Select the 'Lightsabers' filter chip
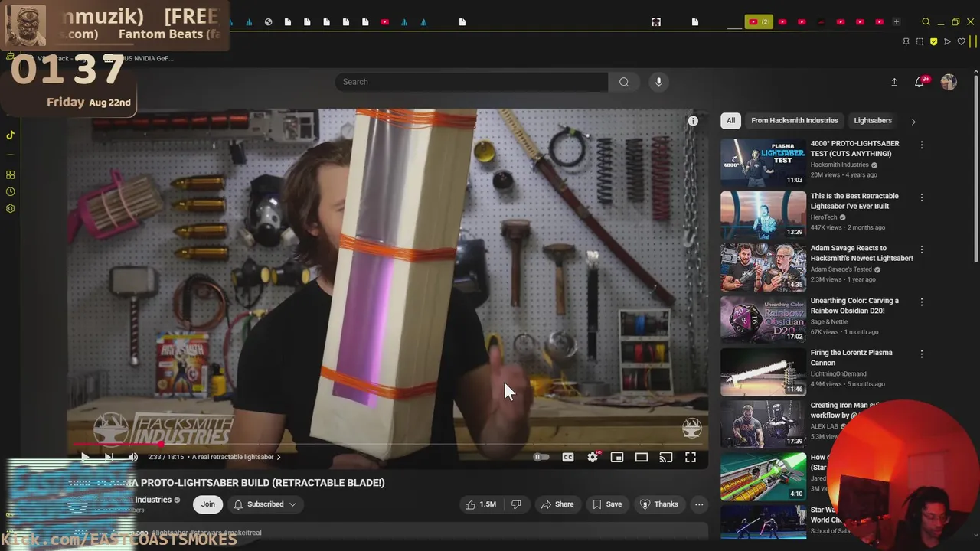Viewport: 980px width, 551px height. click(x=873, y=121)
